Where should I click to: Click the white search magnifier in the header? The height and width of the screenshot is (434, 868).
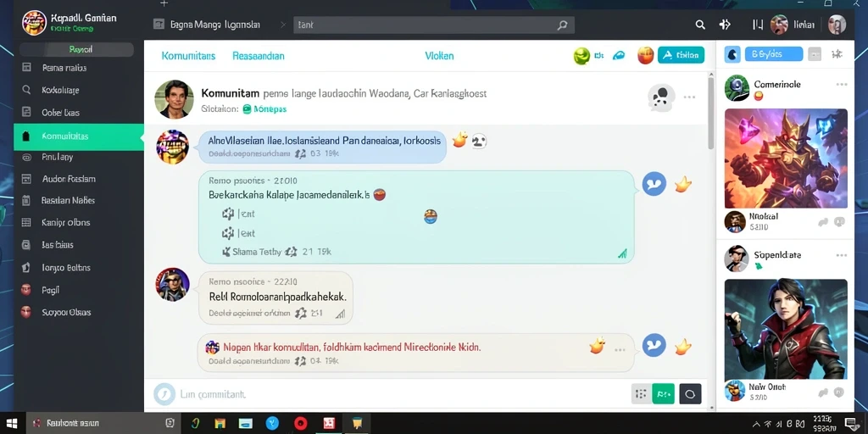pos(700,25)
